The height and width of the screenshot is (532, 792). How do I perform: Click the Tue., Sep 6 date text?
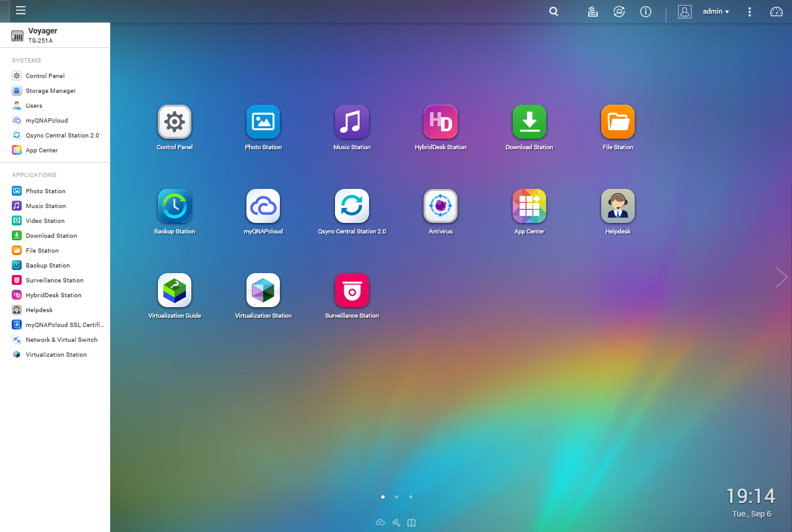click(752, 514)
